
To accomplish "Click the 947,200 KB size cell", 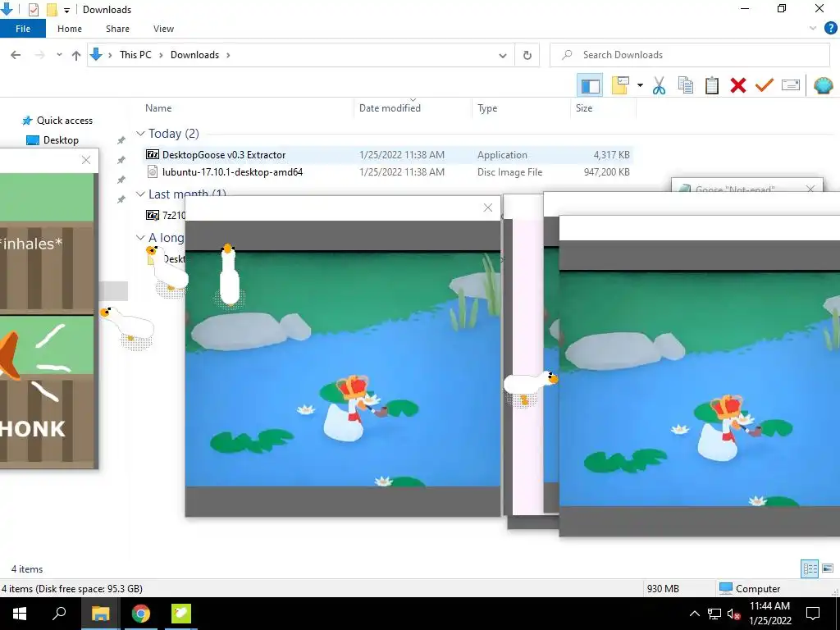I will 606,172.
